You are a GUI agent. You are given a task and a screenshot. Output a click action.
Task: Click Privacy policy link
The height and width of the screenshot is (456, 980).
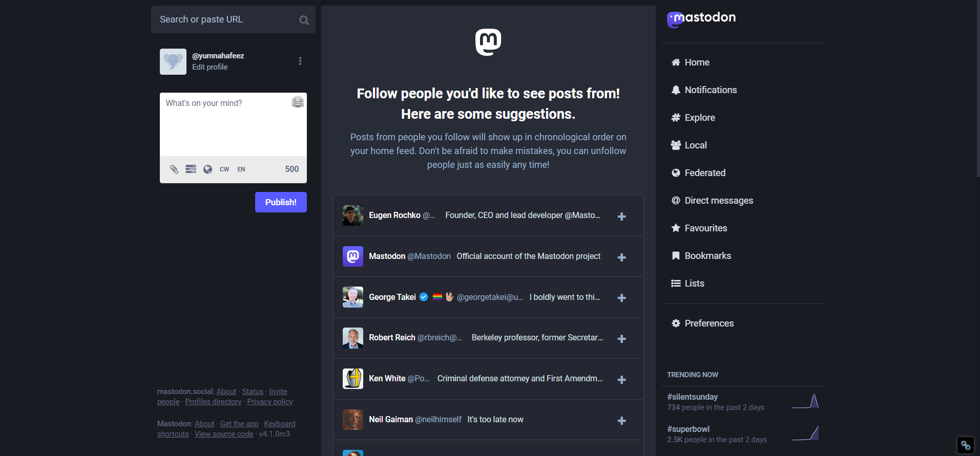(x=270, y=402)
